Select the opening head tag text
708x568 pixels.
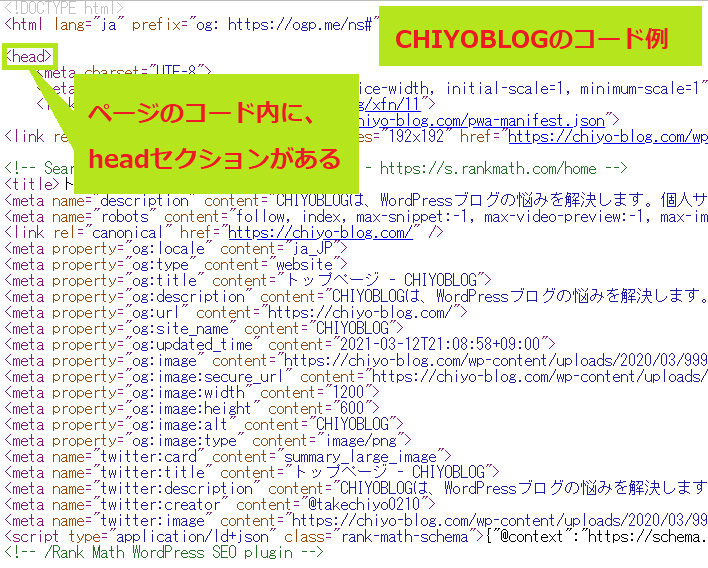(x=28, y=56)
